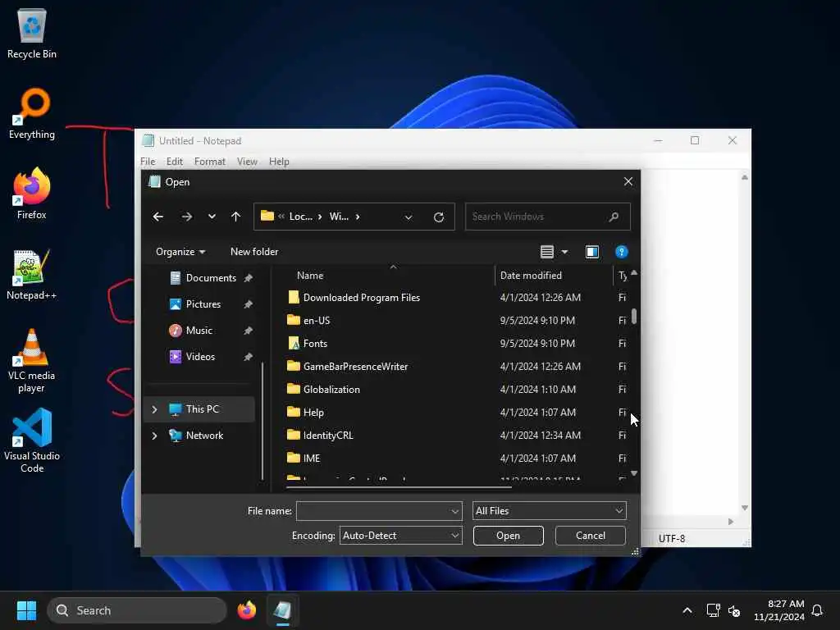This screenshot has width=840, height=630.
Task: Click Windows Start button
Action: [x=26, y=610]
